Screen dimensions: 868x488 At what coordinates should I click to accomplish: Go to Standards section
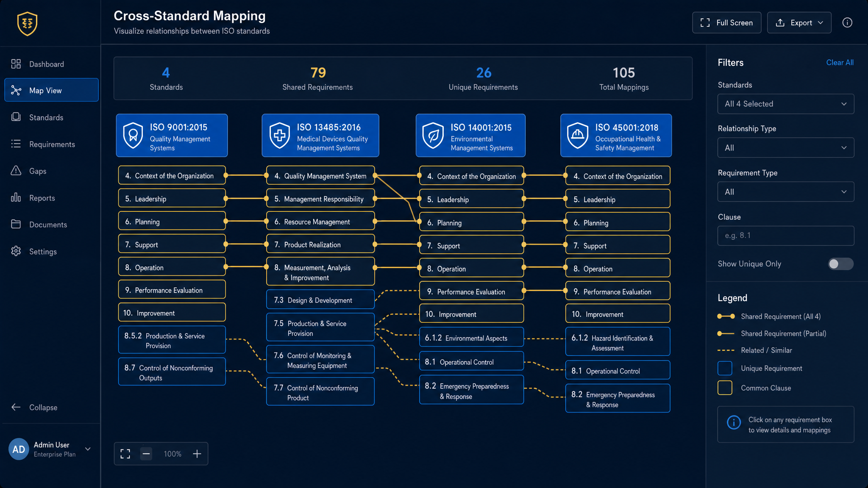[51, 117]
